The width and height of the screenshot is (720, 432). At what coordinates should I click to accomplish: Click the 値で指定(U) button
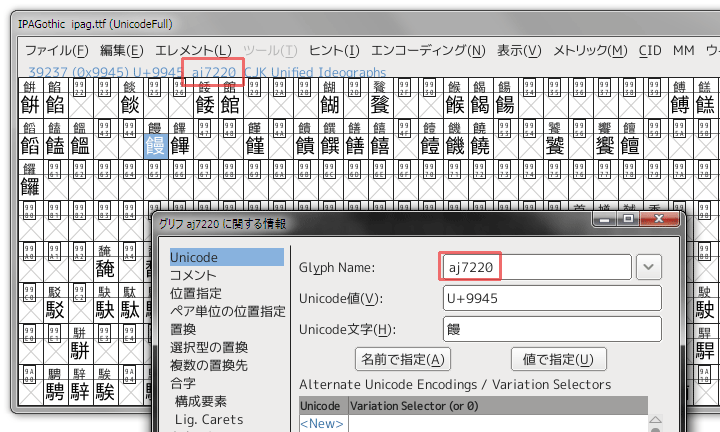(x=558, y=359)
